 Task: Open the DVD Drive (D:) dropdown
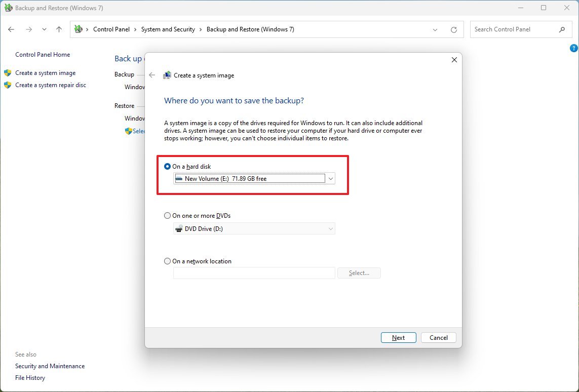coord(330,228)
